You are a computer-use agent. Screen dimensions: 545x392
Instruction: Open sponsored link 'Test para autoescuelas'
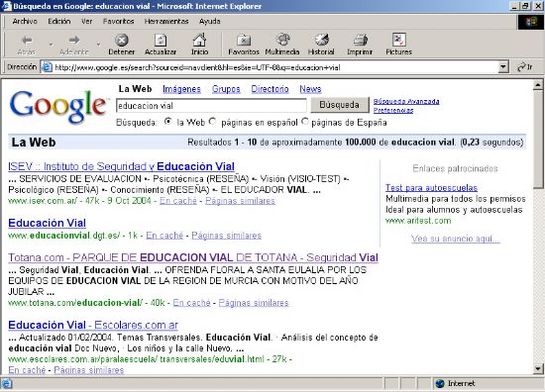click(x=431, y=188)
